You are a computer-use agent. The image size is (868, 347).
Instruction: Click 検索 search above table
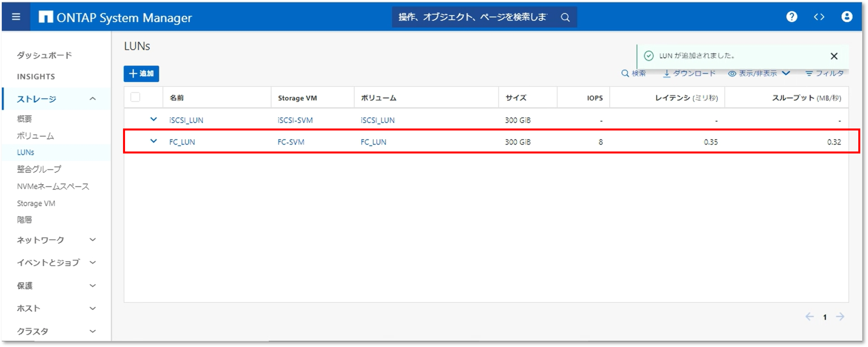pos(633,74)
